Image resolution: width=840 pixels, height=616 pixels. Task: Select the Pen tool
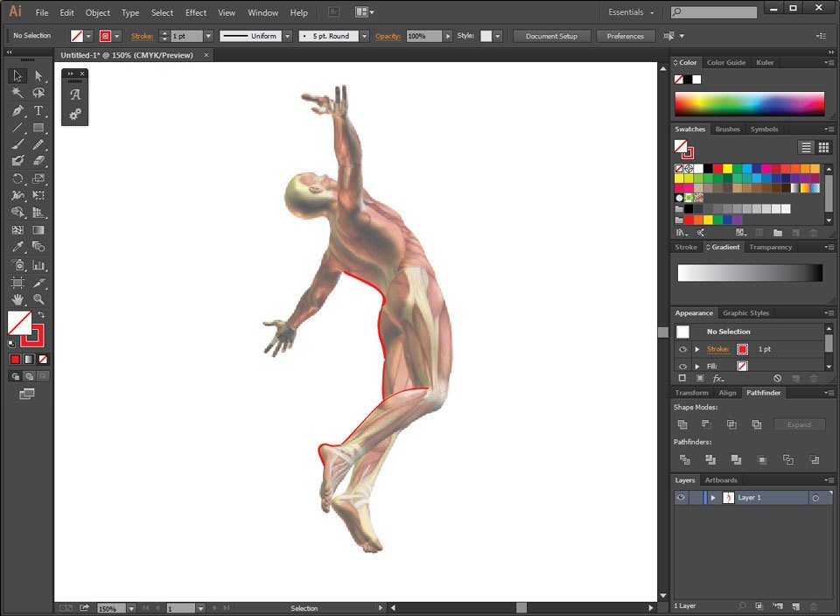coord(17,110)
